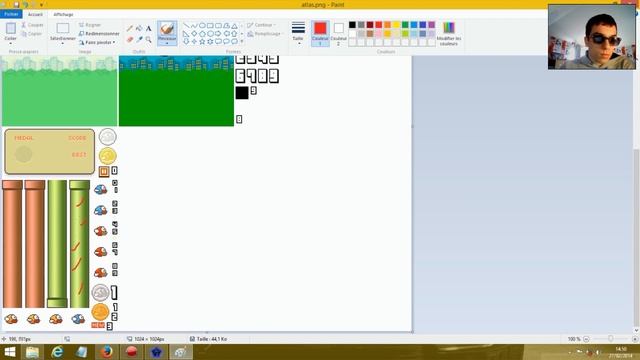Image resolution: width=640 pixels, height=360 pixels.
Task: Click the Redimensionner button
Action: [99, 33]
